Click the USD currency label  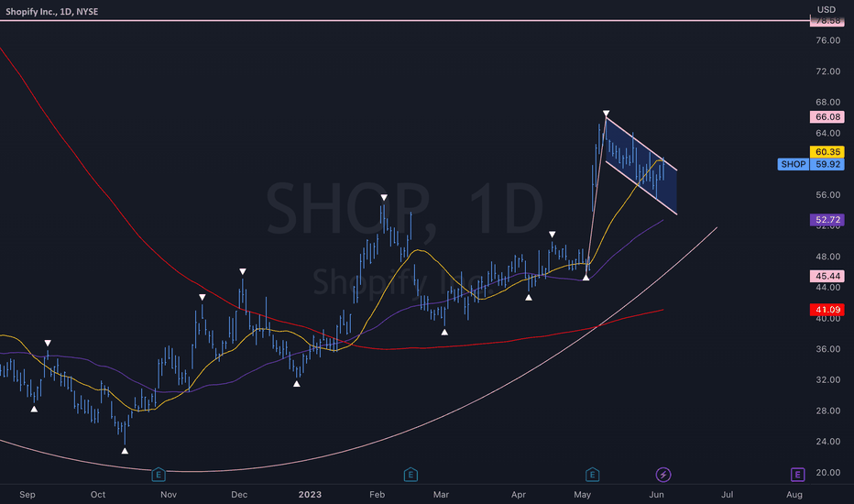(827, 9)
